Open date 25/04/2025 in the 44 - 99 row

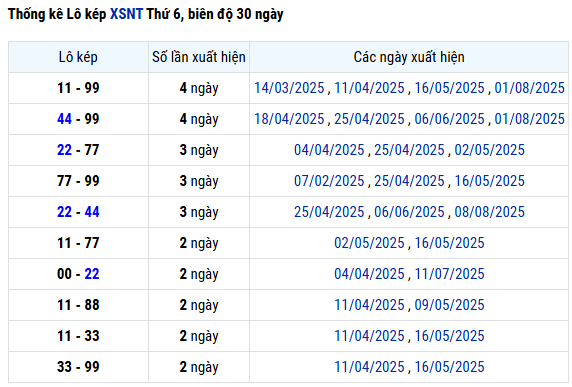click(369, 119)
